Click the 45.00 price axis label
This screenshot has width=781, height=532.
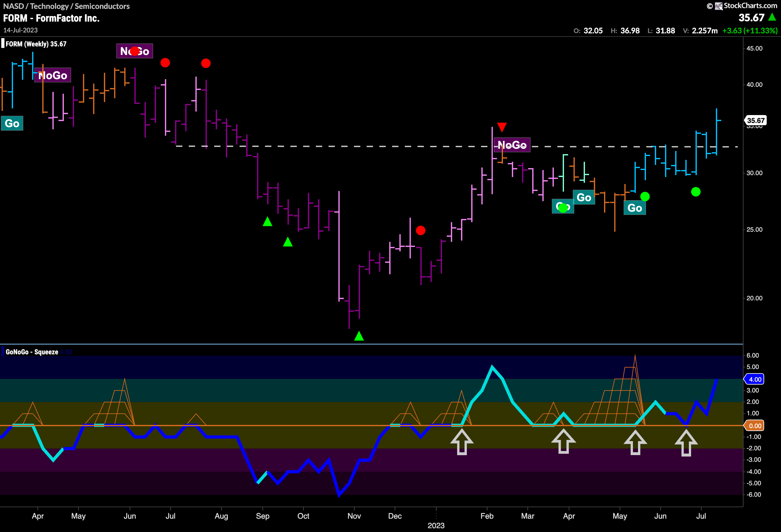[754, 48]
